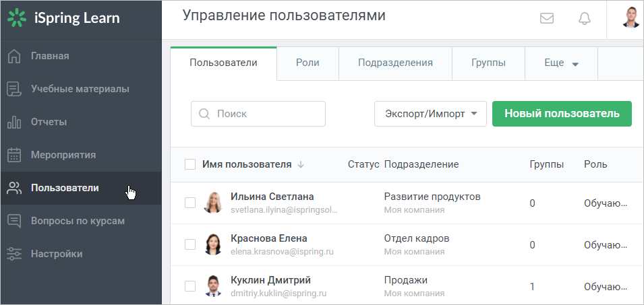Expand the Экспорт/Импорт dropdown

(430, 114)
